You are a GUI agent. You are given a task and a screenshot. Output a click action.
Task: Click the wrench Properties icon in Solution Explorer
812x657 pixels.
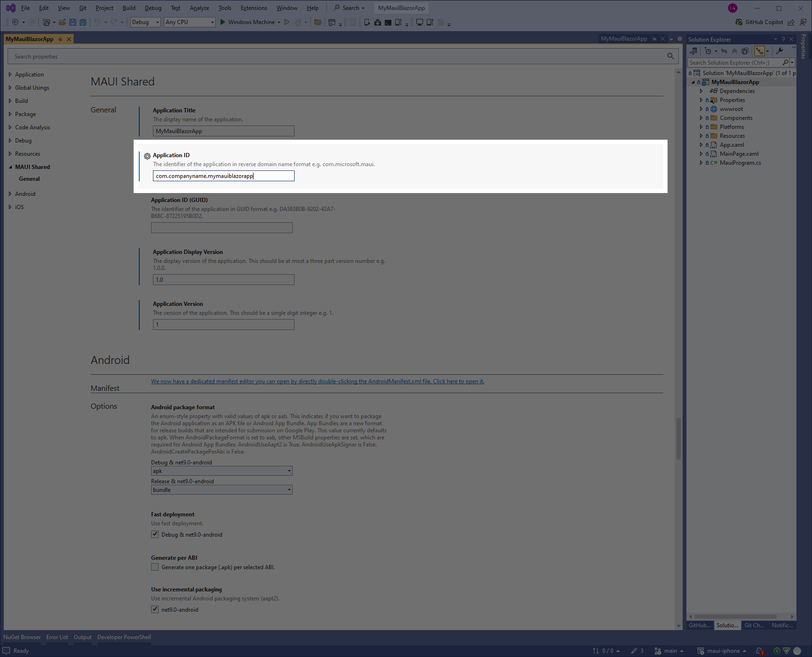tap(779, 51)
